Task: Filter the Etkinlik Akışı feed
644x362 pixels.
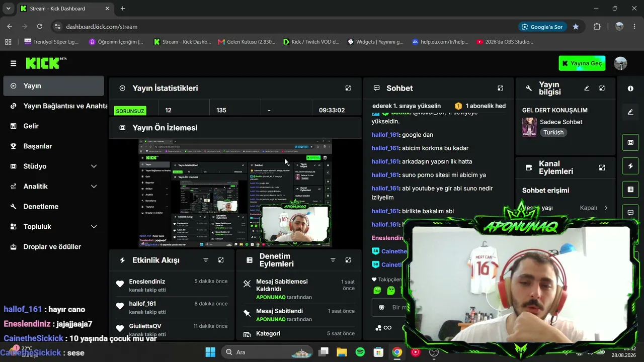Action: coord(206,260)
